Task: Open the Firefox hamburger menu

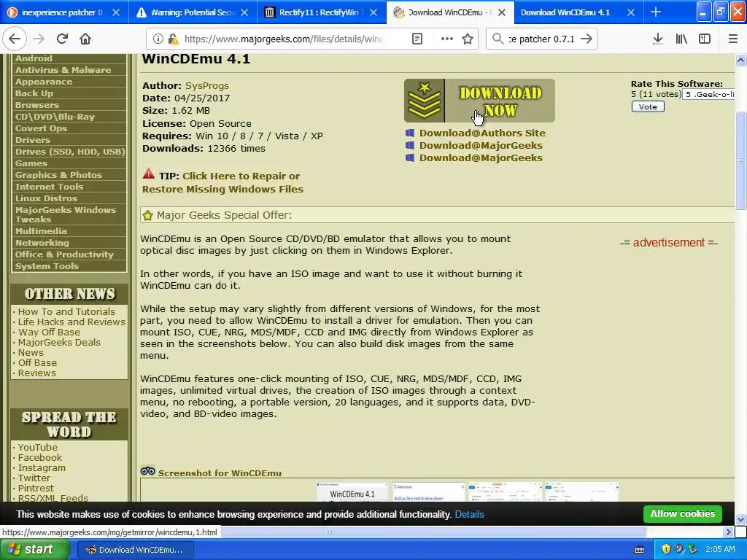Action: 732,39
